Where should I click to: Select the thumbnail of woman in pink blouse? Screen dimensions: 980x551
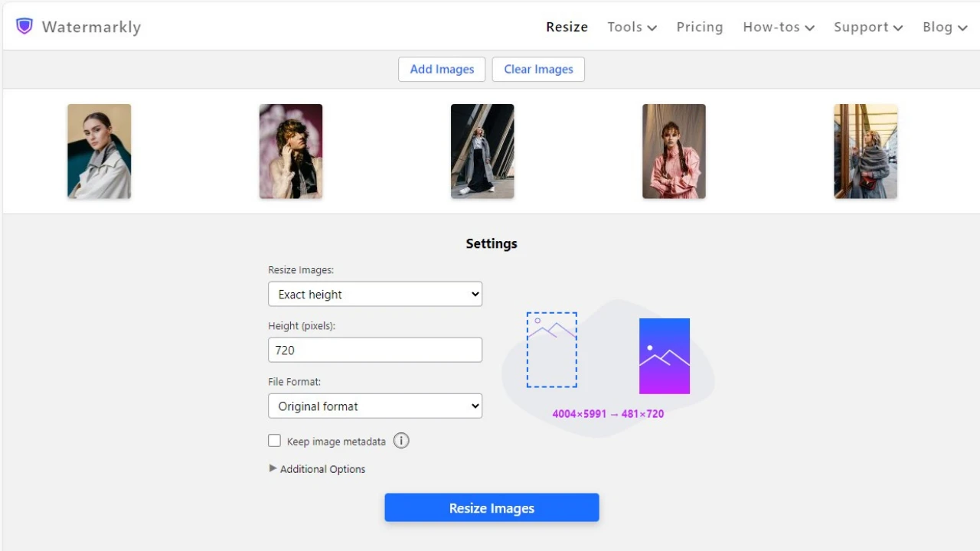(674, 152)
